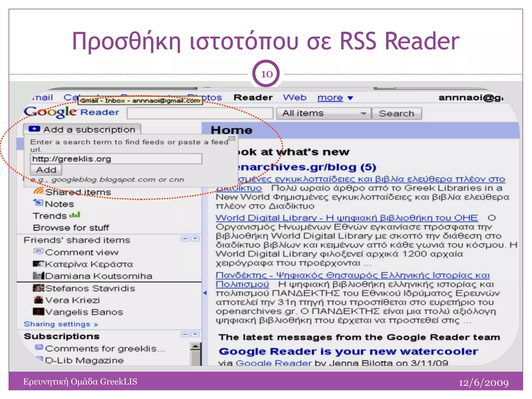The height and width of the screenshot is (399, 532).
Task: Open the All items dropdown
Action: click(x=323, y=113)
